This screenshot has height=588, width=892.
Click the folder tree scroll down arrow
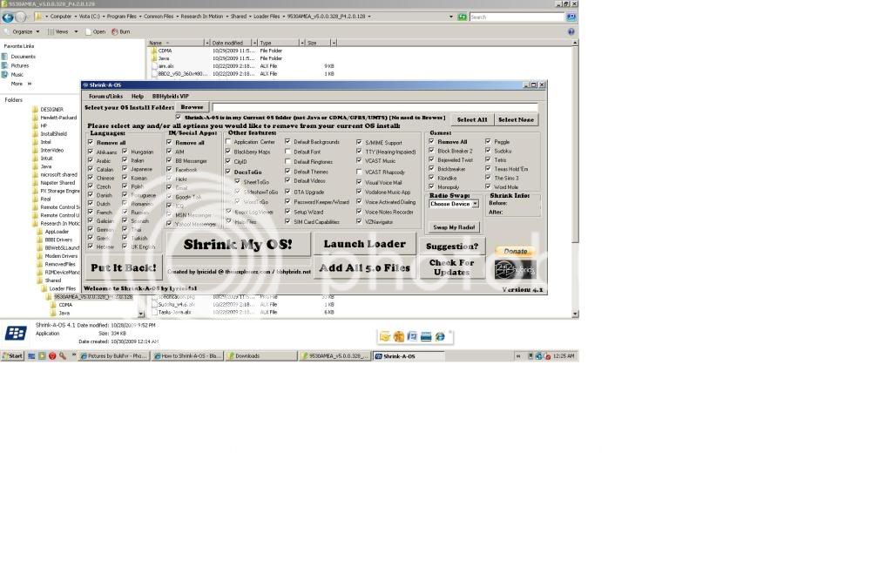[x=140, y=314]
